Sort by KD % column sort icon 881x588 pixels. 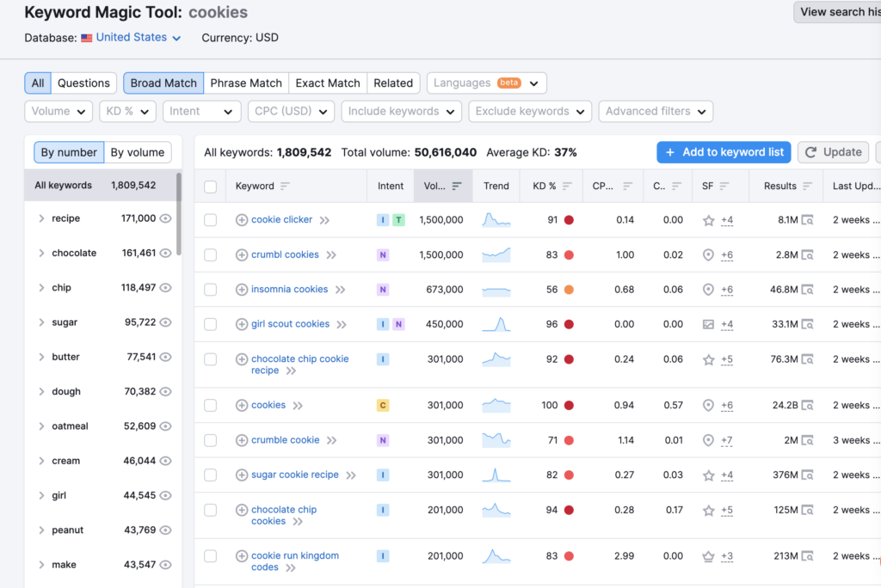tap(567, 186)
